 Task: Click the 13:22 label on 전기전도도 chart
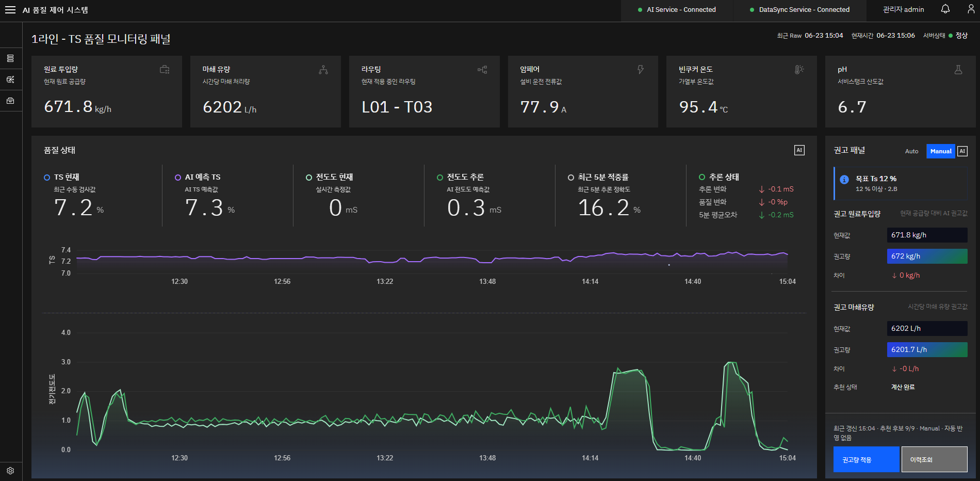[385, 458]
